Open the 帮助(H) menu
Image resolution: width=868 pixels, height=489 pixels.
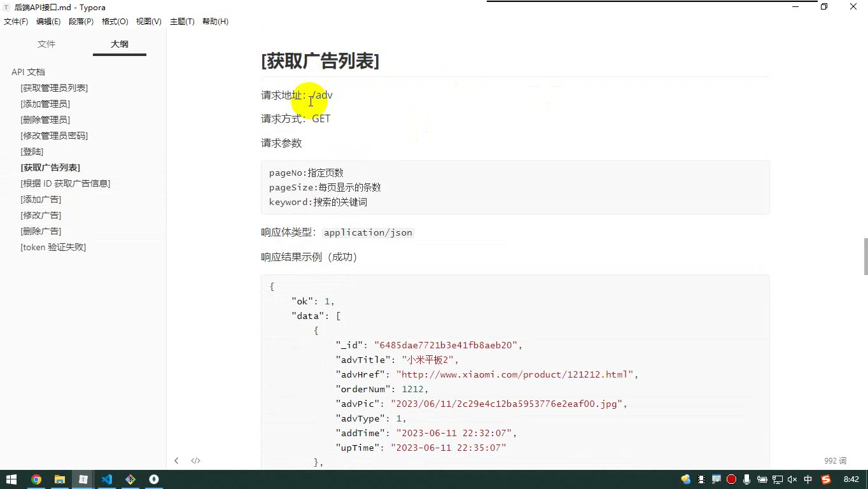click(215, 22)
